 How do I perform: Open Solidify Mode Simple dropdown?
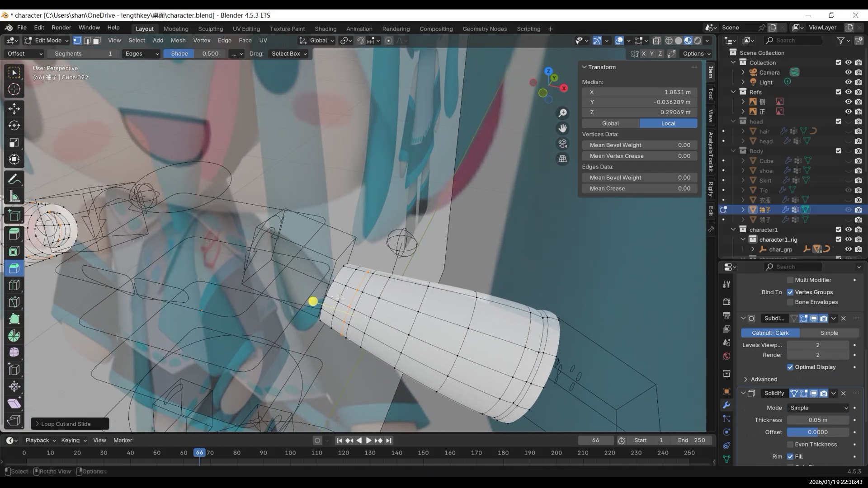(818, 408)
